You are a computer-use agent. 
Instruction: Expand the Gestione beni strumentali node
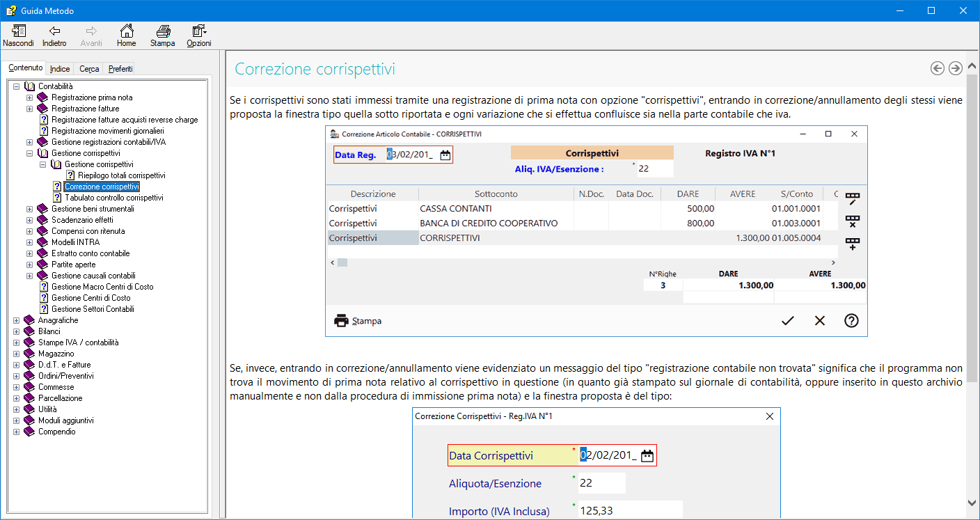[x=29, y=209]
